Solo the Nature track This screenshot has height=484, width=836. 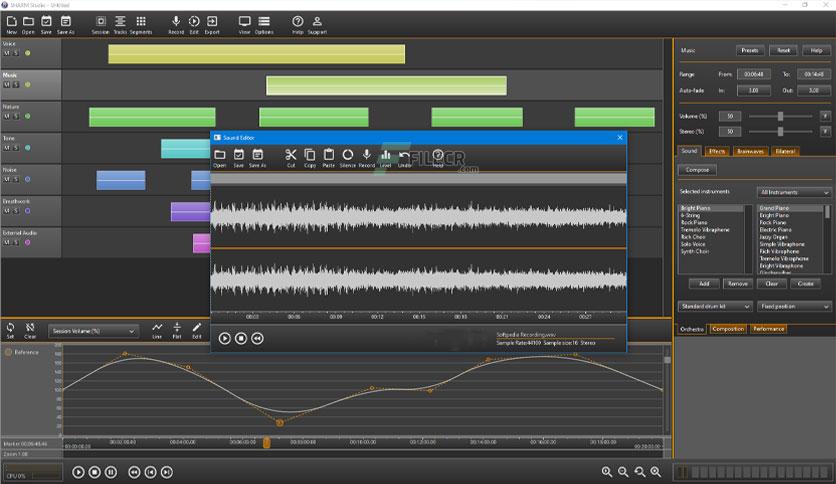tap(16, 116)
